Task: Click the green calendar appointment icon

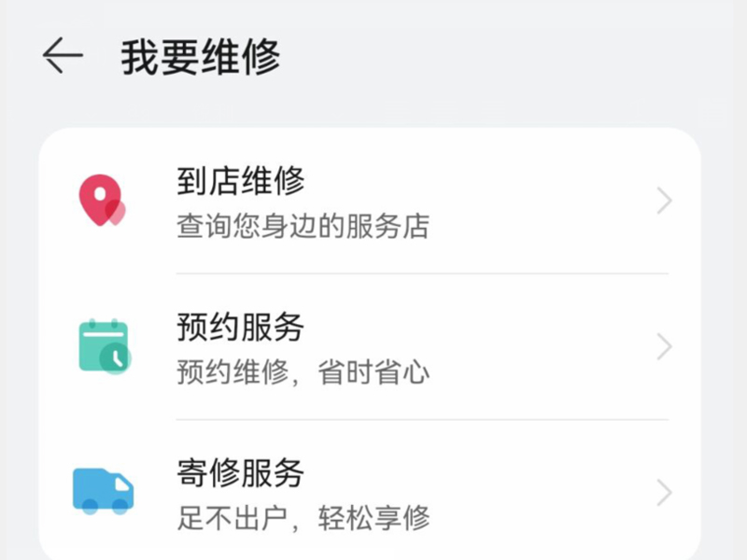Action: [x=102, y=345]
